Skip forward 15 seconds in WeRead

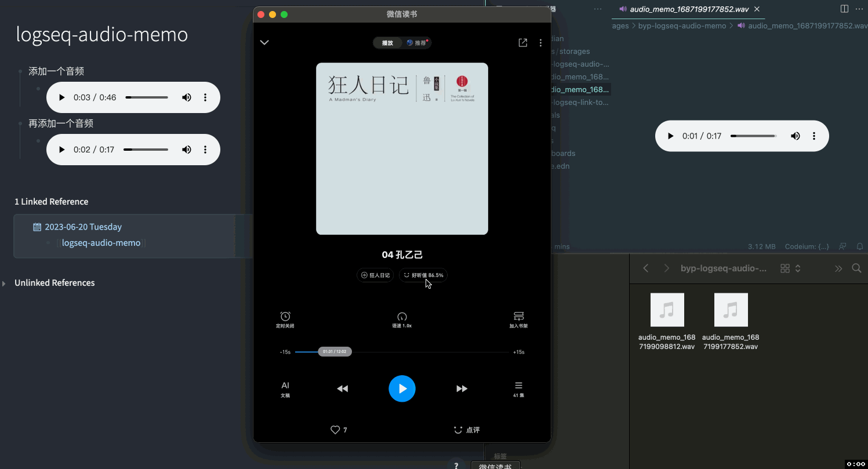tap(518, 352)
